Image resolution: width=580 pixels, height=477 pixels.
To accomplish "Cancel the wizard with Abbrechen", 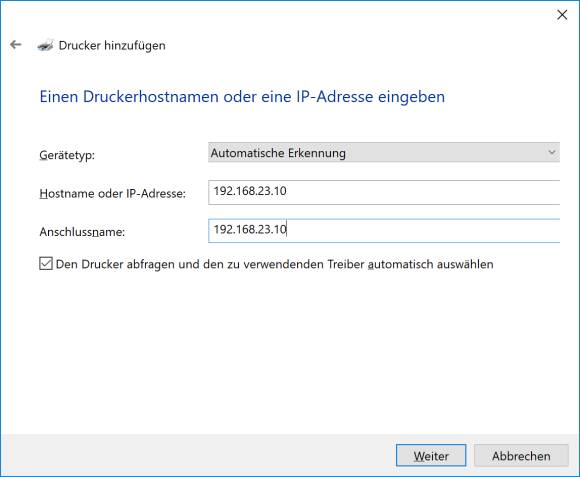I will (521, 456).
